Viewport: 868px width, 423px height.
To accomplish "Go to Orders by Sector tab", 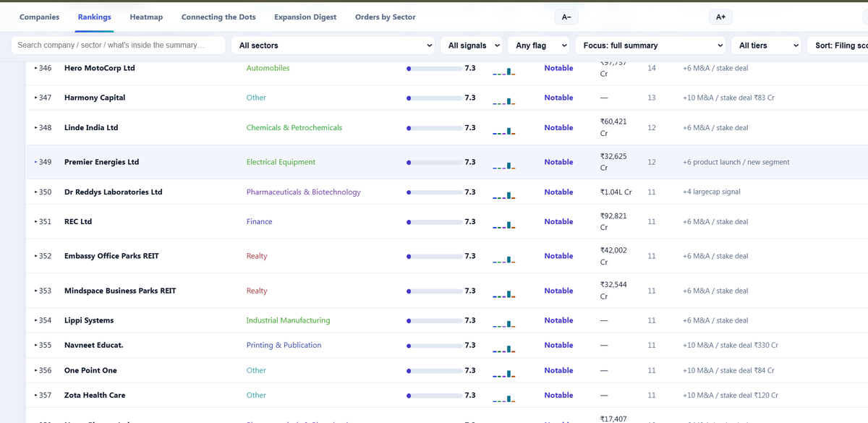I will pos(386,17).
